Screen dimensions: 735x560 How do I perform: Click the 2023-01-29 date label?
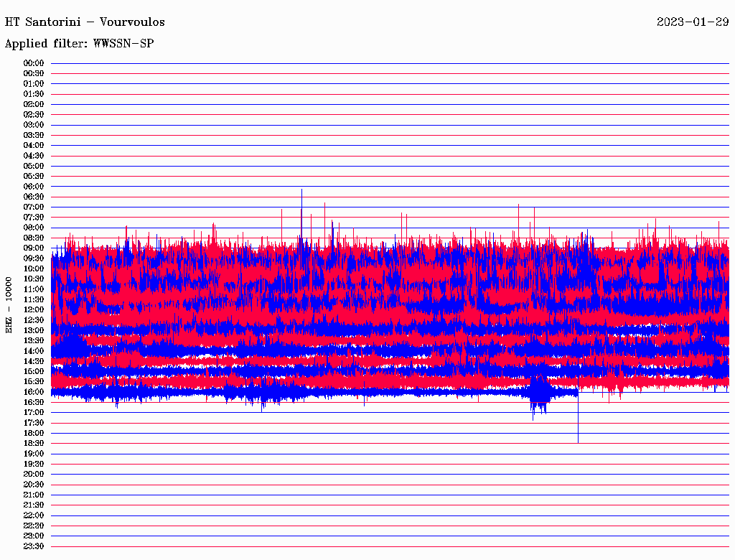point(693,22)
